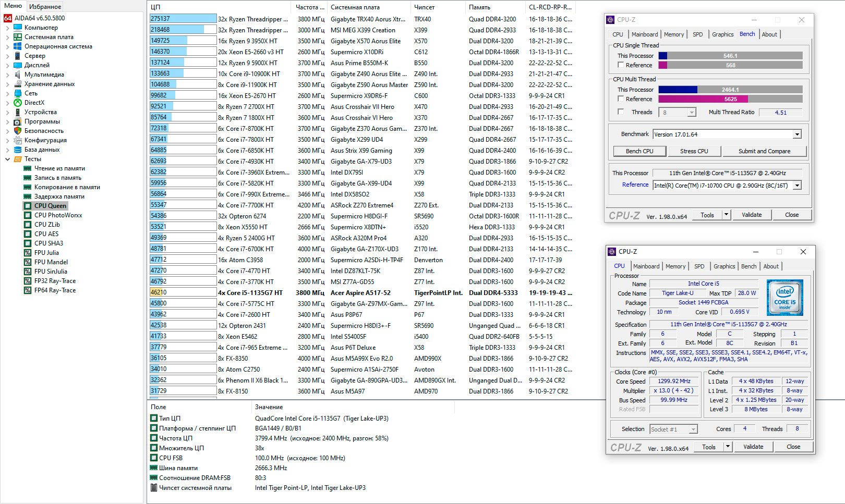
Task: Click the Мультимедиа speaker icon
Action: 18,75
